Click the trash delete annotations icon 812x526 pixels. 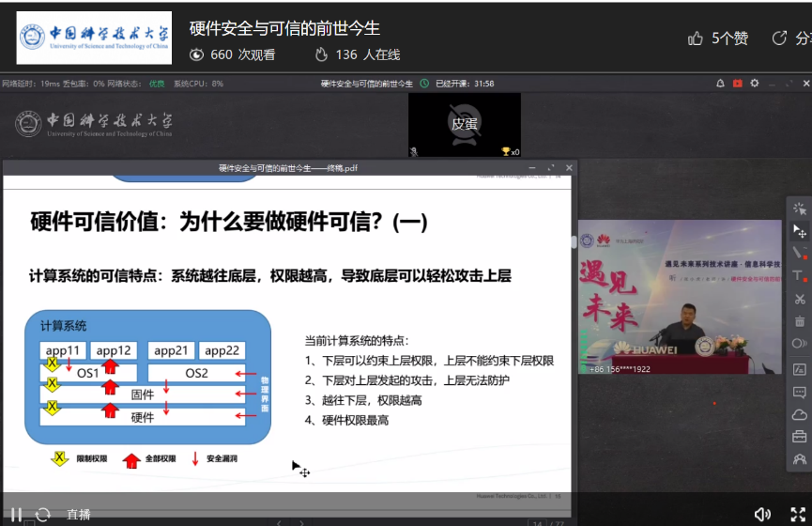click(799, 321)
